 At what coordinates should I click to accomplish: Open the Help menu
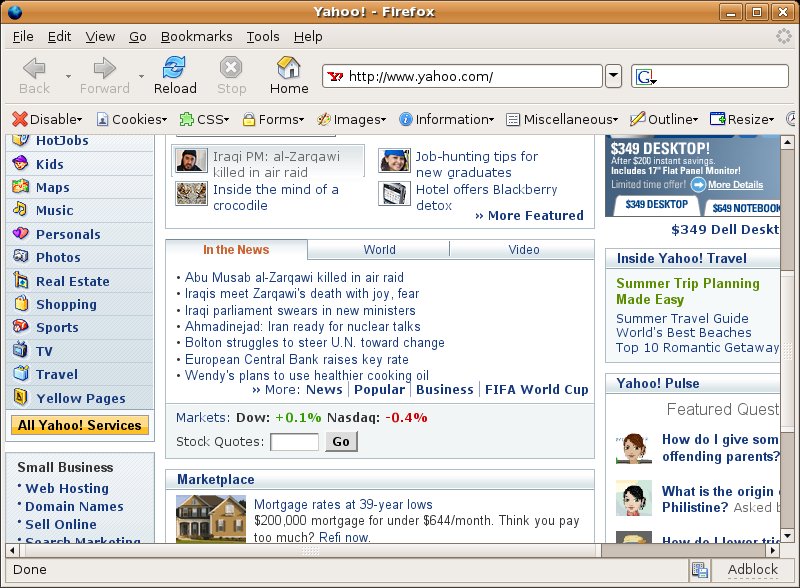308,37
